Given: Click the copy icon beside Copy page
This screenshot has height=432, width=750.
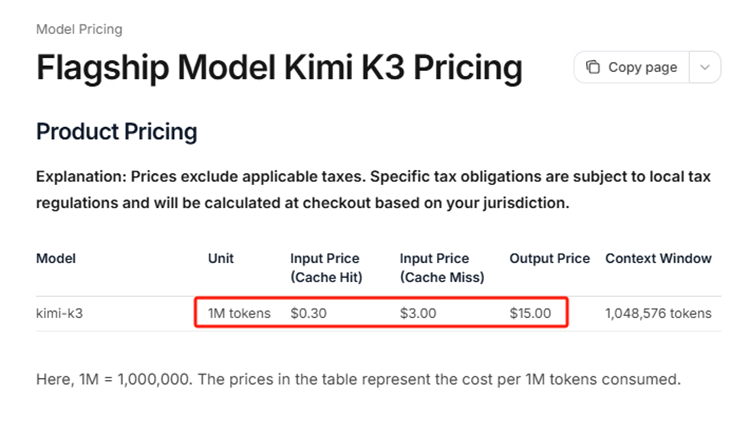Looking at the screenshot, I should tap(593, 67).
